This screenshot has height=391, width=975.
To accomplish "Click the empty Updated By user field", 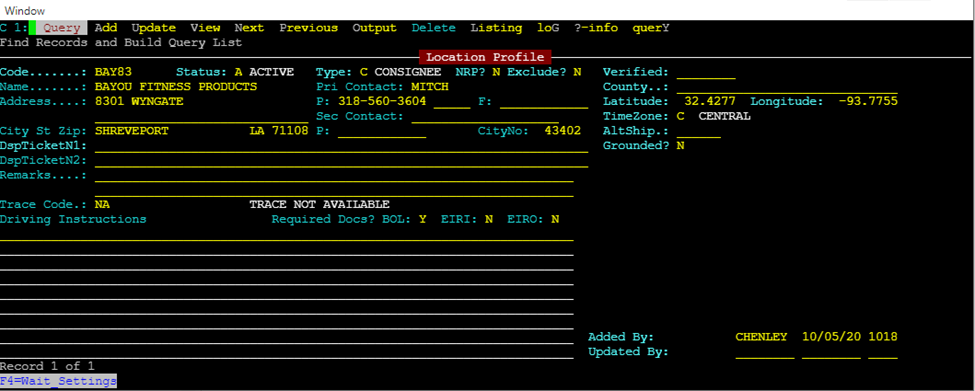I will point(765,353).
